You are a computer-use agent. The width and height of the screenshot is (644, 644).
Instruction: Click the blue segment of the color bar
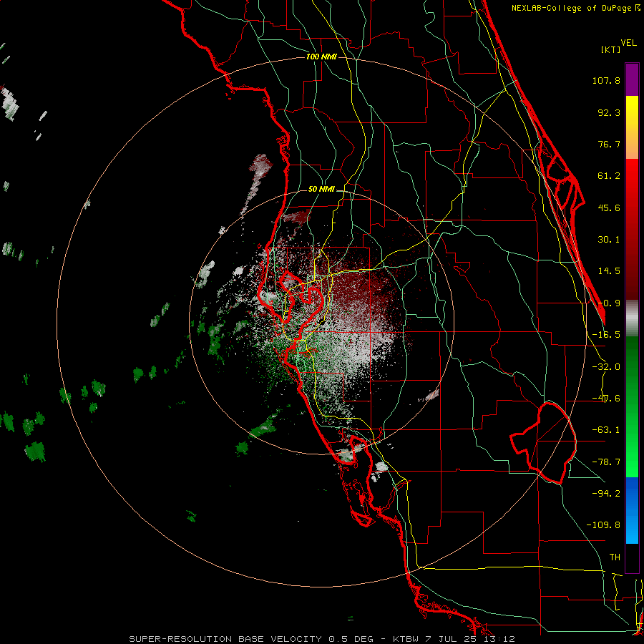[632, 510]
